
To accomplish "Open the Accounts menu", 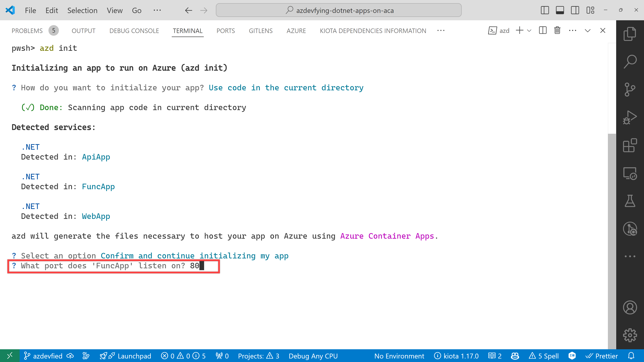I will (x=630, y=308).
